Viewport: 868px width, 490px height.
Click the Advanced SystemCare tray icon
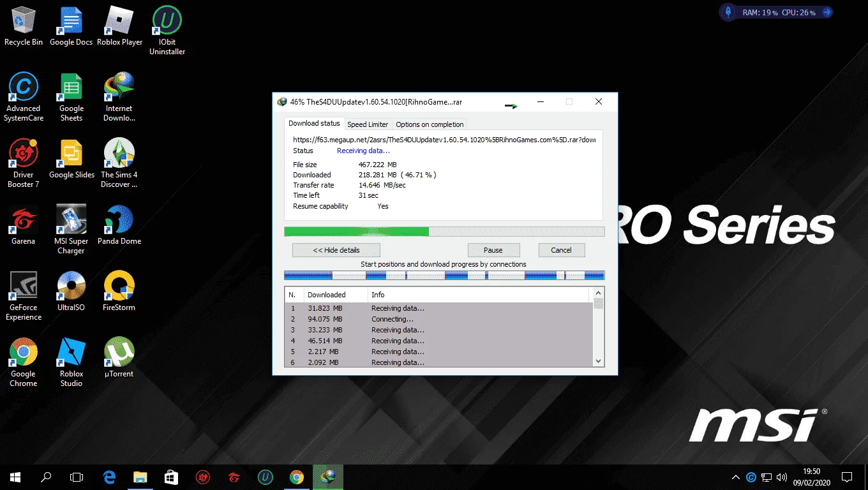(751, 477)
